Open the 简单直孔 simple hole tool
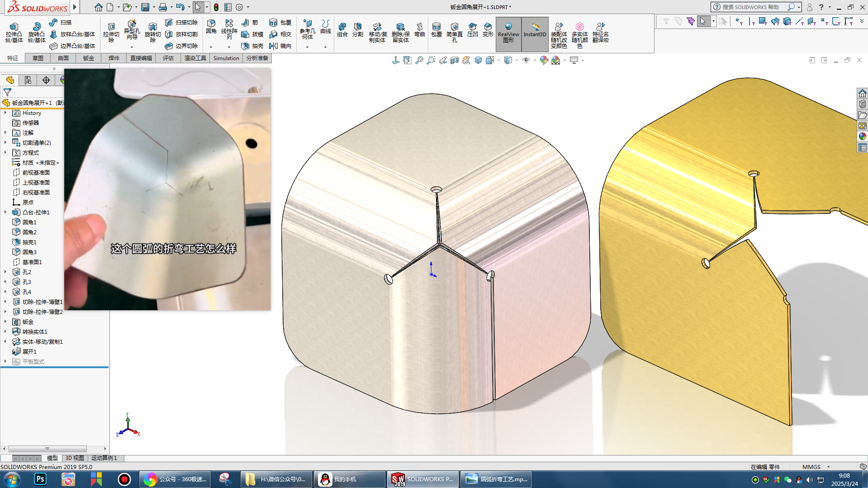868x488 pixels. pyautogui.click(x=454, y=32)
